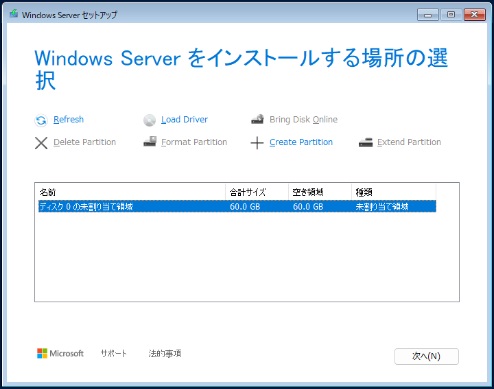Image resolution: width=494 pixels, height=389 pixels.
Task: Click the Microsoft four-color logo
Action: (42, 353)
